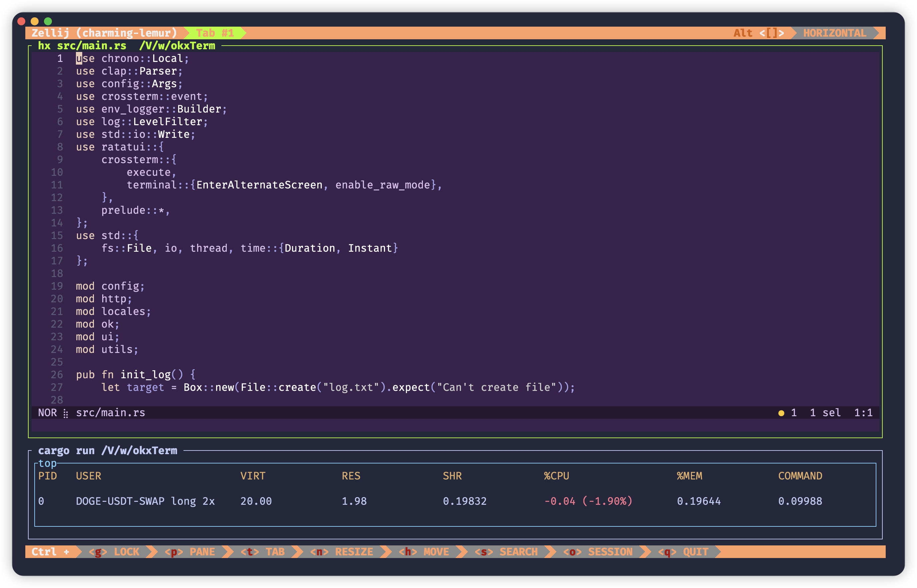This screenshot has width=917, height=588.
Task: Click the spinner icon beside NOR mode
Action: pyautogui.click(x=66, y=413)
